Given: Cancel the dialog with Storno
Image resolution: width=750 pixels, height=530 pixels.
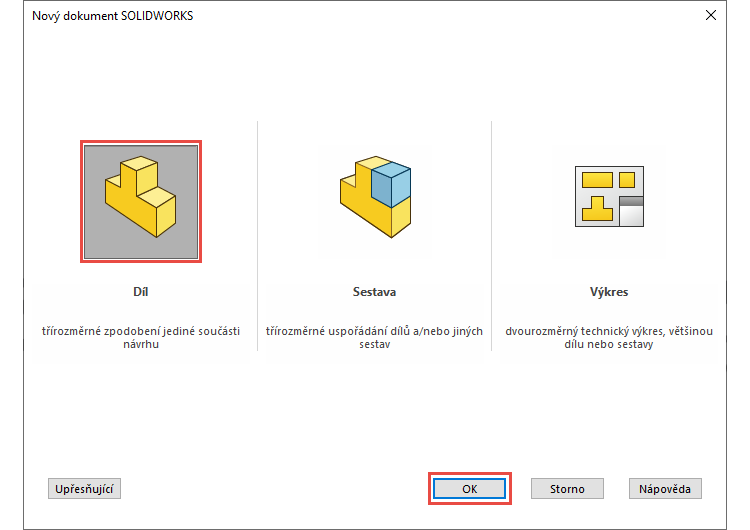Looking at the screenshot, I should tap(567, 488).
